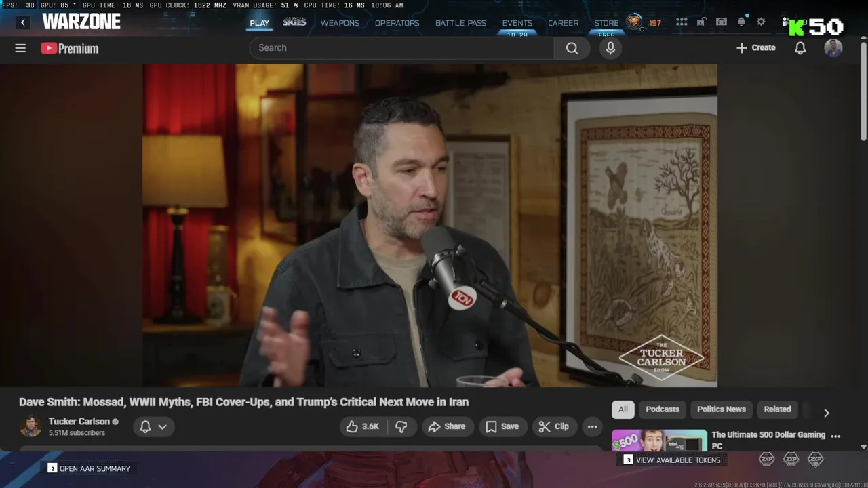Go to YouTube Premium home logo
This screenshot has width=868, height=488.
point(70,48)
